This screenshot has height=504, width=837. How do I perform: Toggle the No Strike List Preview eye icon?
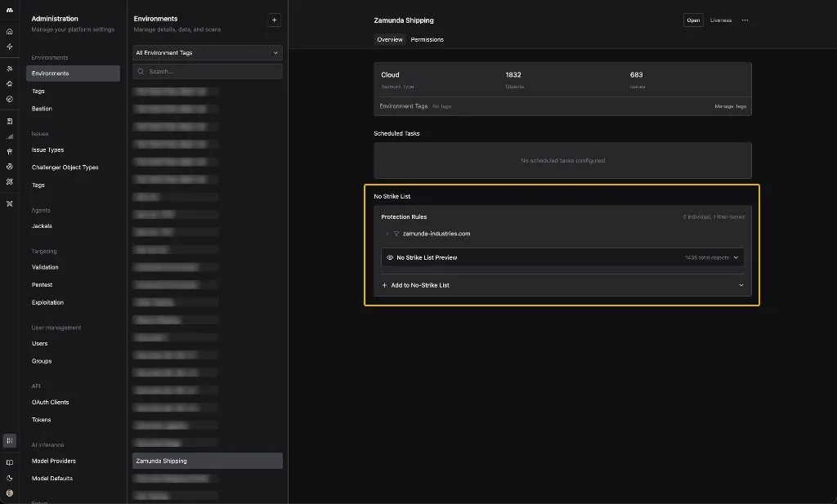390,257
